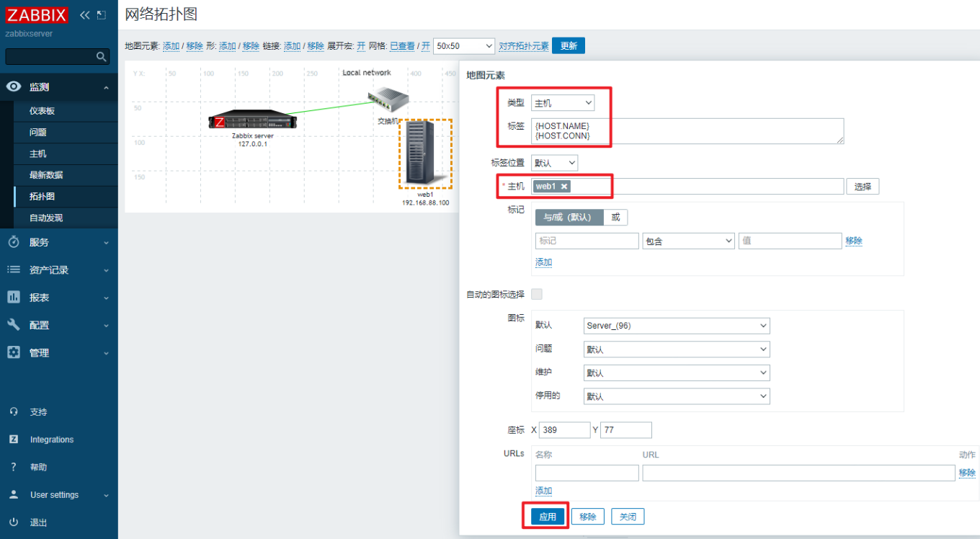Open 默认 icon dropdown showing Server_(96)

pos(677,326)
